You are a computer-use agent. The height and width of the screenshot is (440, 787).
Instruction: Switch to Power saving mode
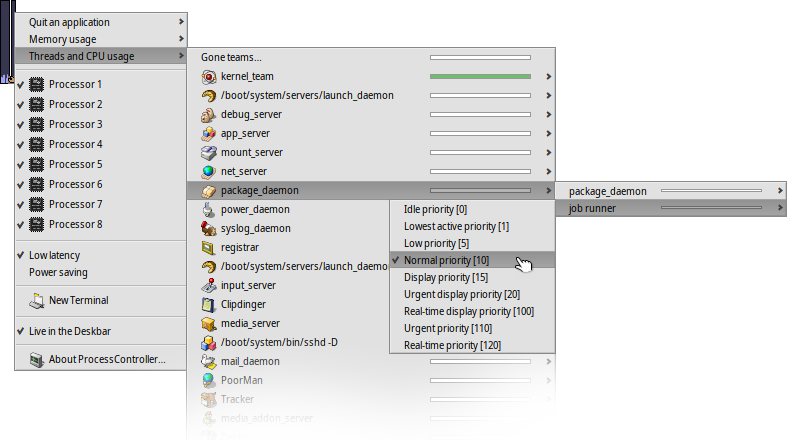pos(100,272)
